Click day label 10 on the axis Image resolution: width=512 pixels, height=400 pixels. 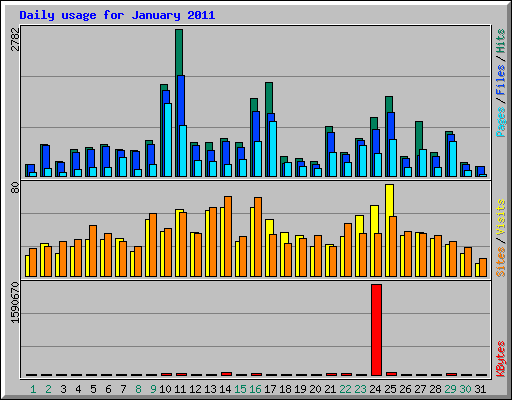(x=165, y=389)
